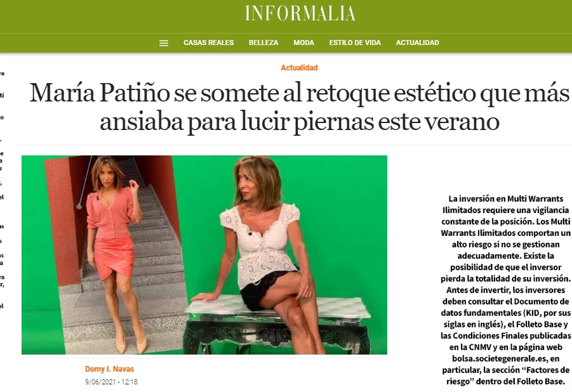Click the María Patiño article headline
The image size is (572, 392).
coord(299,107)
